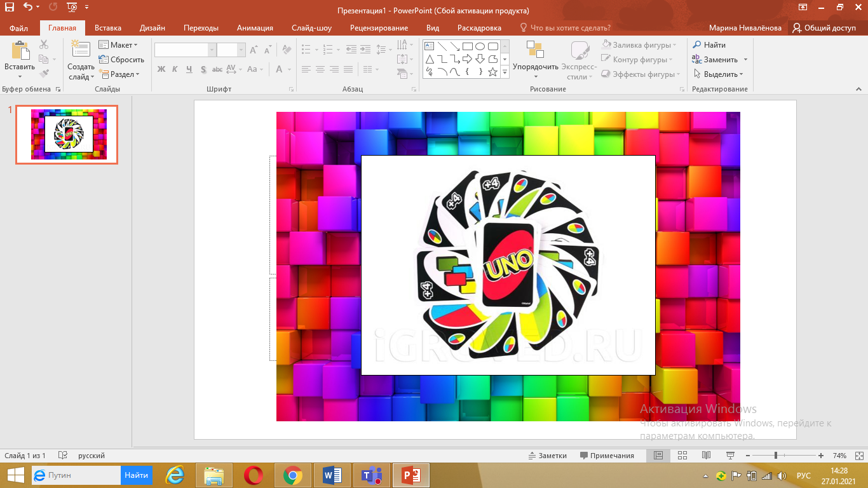Click the 'Что вы хотите сделать?' search box

coord(566,28)
